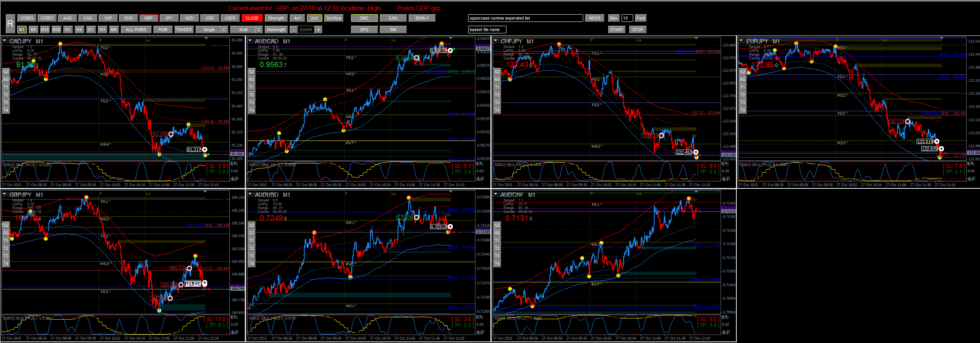Click the Rev button
The image size is (980, 343).
(x=614, y=18)
